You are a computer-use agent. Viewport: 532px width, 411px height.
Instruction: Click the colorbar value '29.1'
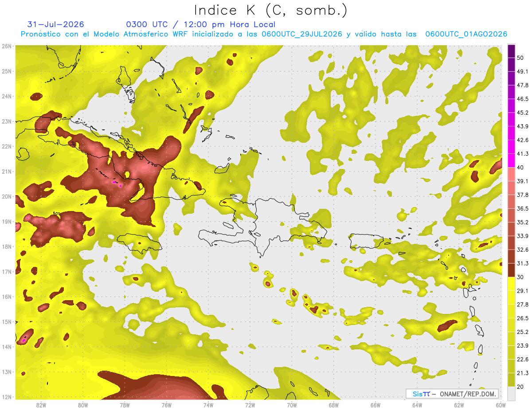pos(523,291)
